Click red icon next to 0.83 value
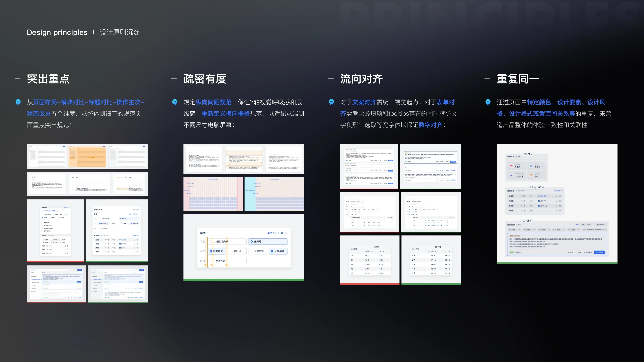Image resolution: width=644 pixels, height=362 pixels. pos(512,166)
